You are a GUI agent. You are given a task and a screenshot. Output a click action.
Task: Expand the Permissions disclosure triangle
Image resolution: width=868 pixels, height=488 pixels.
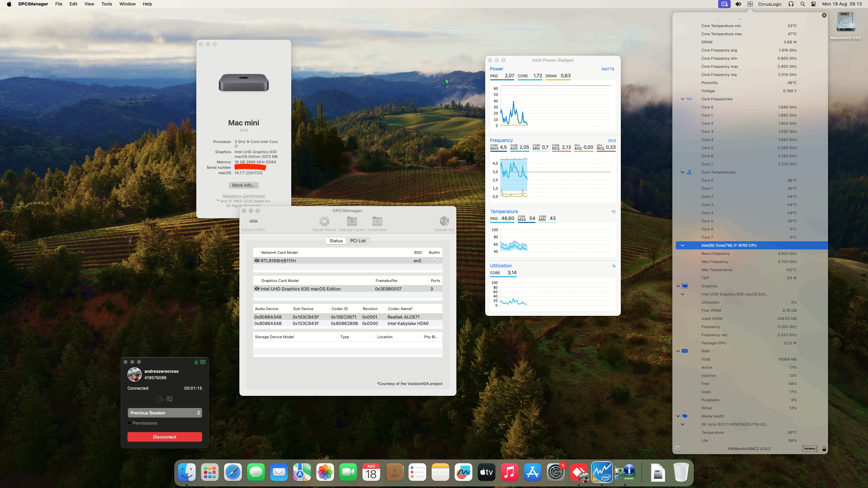[x=130, y=423]
